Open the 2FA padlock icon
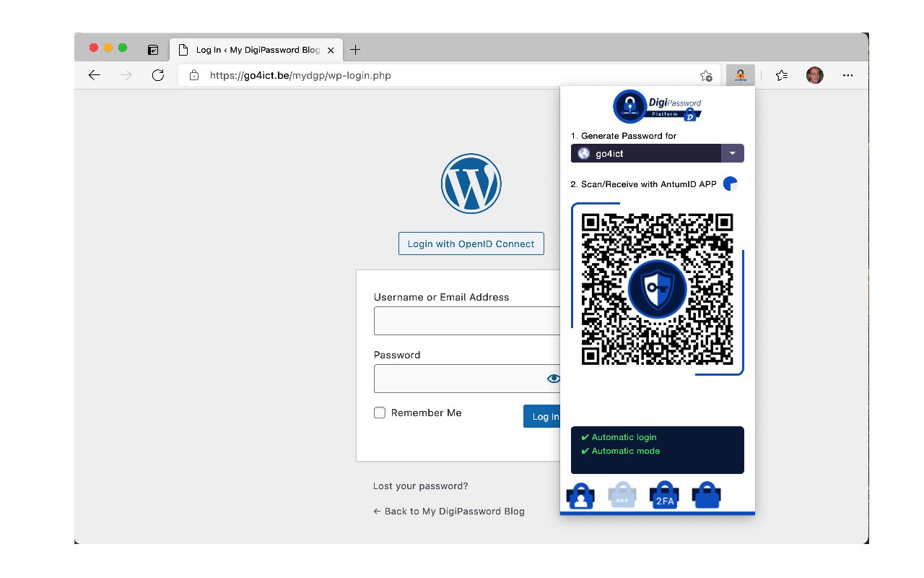This screenshot has width=924, height=578. [664, 496]
